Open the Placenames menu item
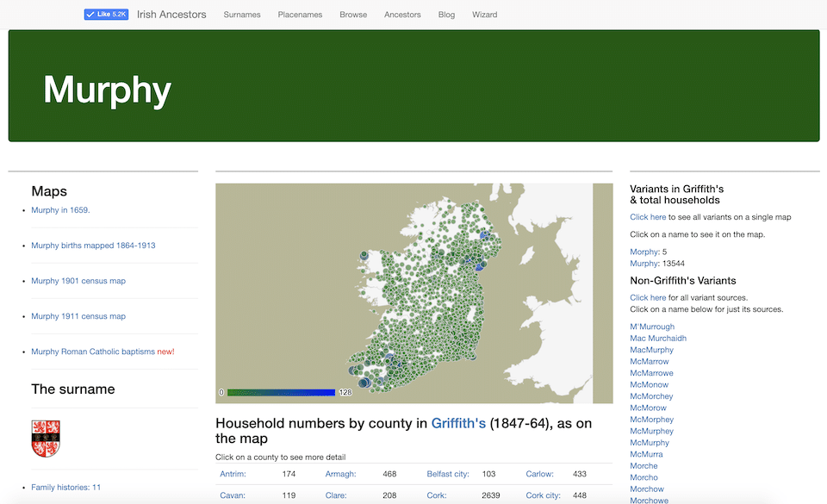Viewport: 827px width, 504px height. pyautogui.click(x=300, y=15)
